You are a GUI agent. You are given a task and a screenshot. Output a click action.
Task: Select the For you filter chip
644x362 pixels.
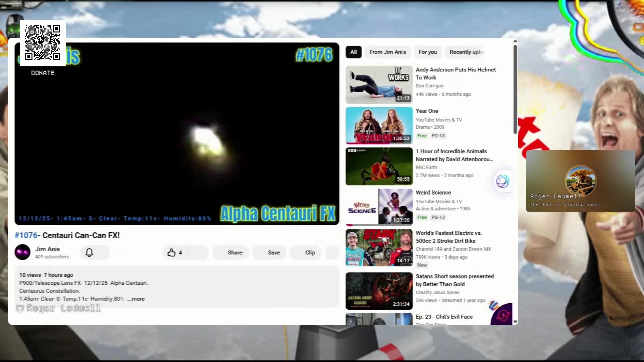click(x=428, y=52)
